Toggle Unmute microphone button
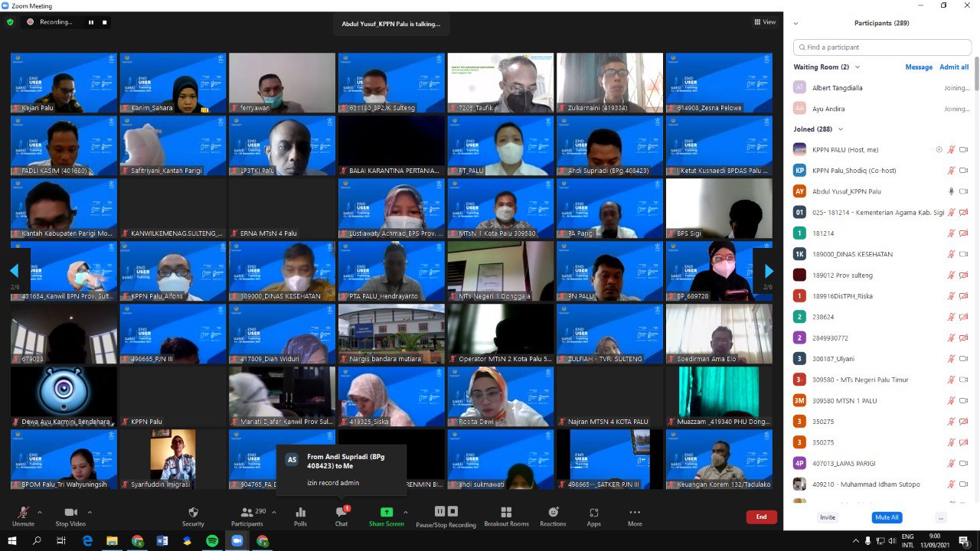The width and height of the screenshot is (980, 551). tap(23, 513)
